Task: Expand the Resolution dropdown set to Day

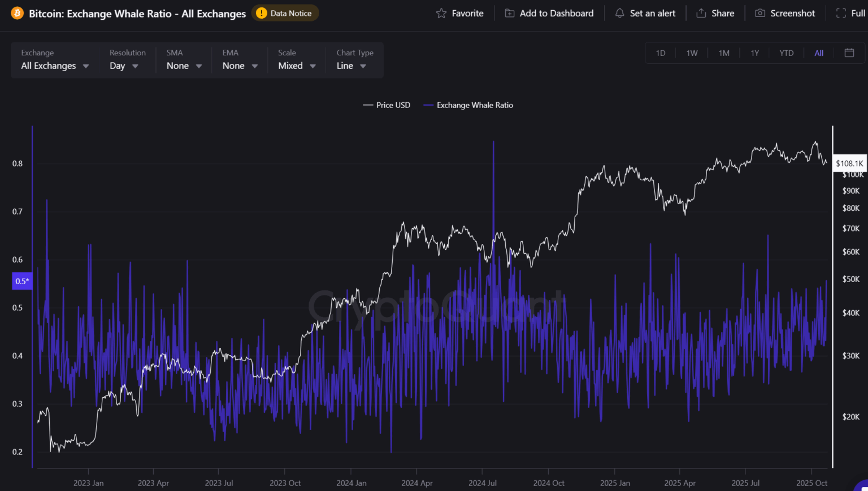Action: coord(125,66)
